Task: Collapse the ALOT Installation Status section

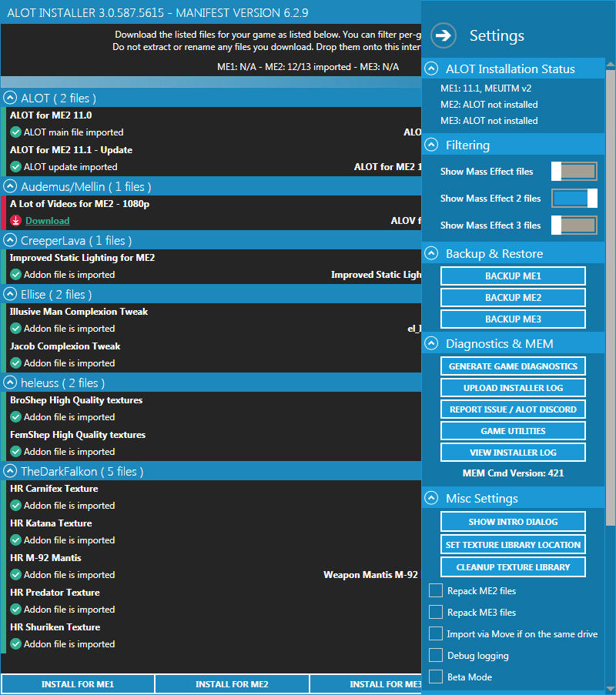Action: 431,68
